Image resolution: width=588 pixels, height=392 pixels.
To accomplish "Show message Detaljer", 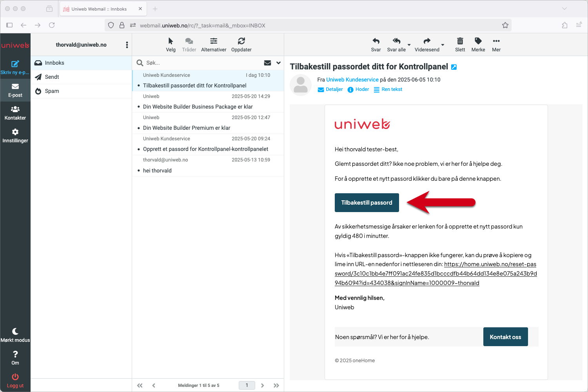I will pyautogui.click(x=330, y=89).
